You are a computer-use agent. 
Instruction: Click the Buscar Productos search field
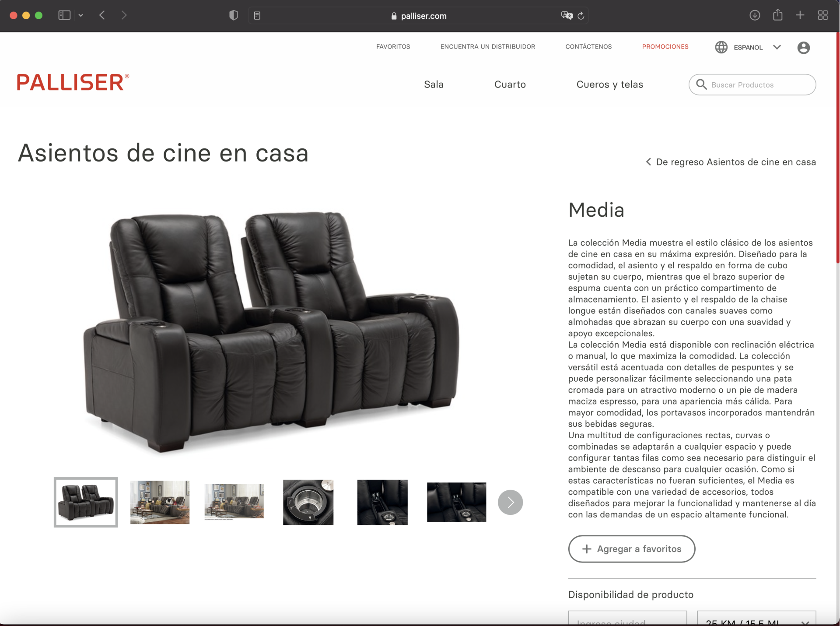pyautogui.click(x=752, y=84)
